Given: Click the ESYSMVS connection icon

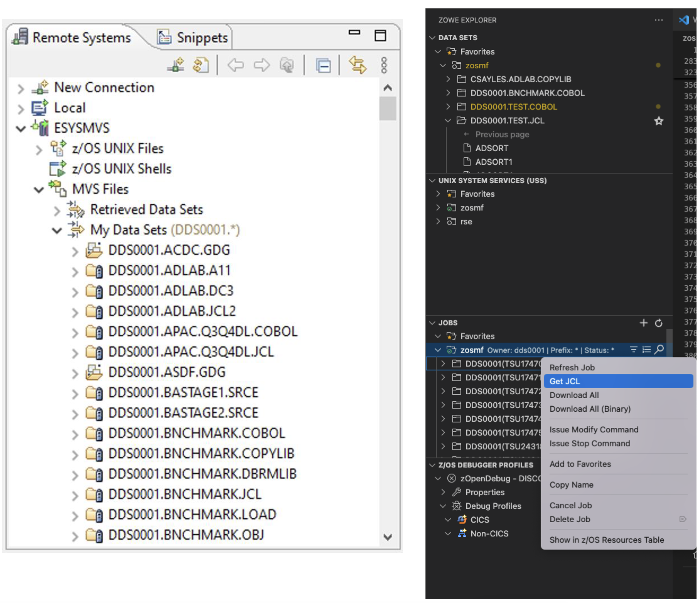Looking at the screenshot, I should (x=40, y=128).
